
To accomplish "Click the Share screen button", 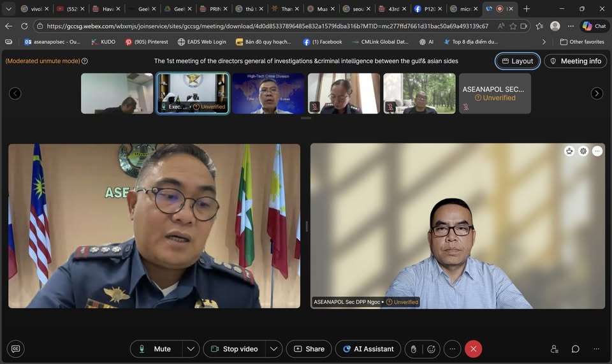I will (309, 349).
